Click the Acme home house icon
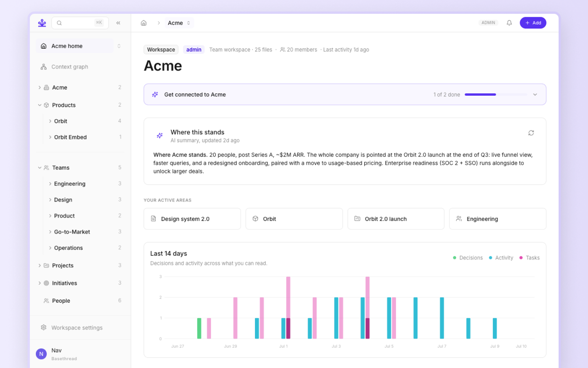Screen dimensions: 588x368 (44, 46)
